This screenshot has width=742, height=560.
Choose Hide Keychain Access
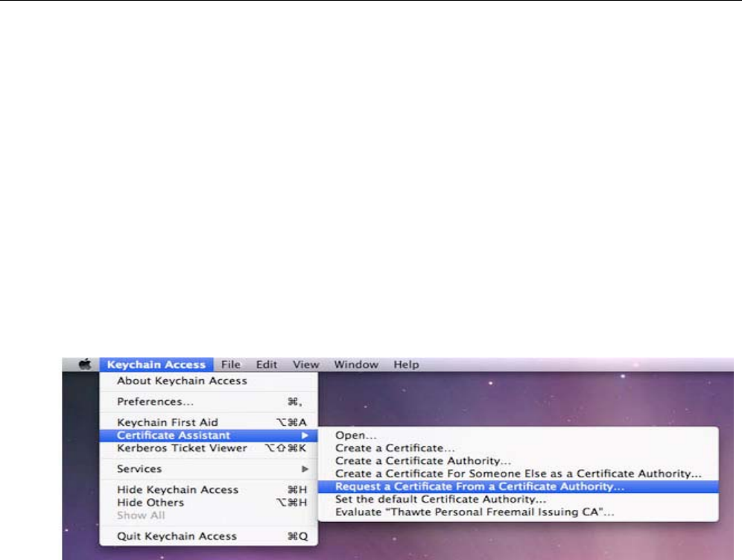209,489
